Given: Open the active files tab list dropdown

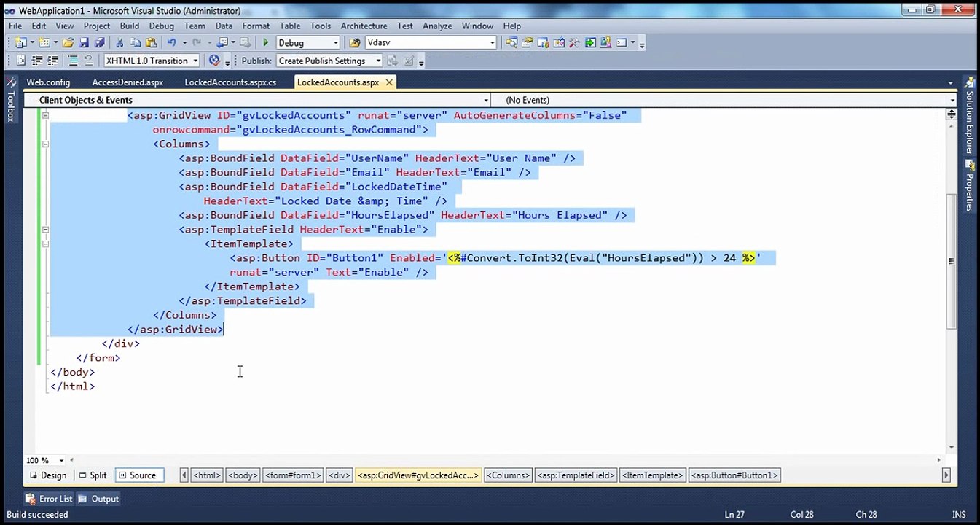Looking at the screenshot, I should [x=950, y=82].
